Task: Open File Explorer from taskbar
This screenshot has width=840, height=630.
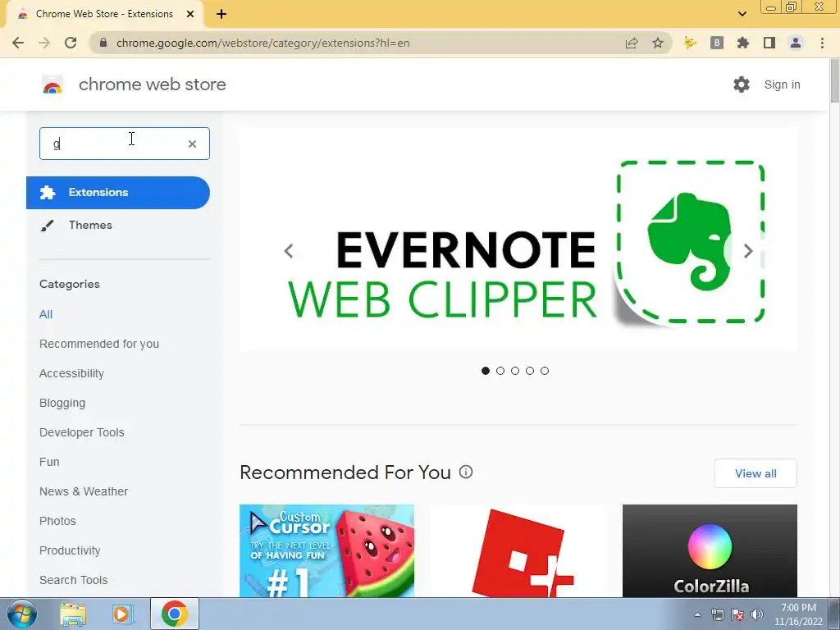Action: pyautogui.click(x=73, y=614)
